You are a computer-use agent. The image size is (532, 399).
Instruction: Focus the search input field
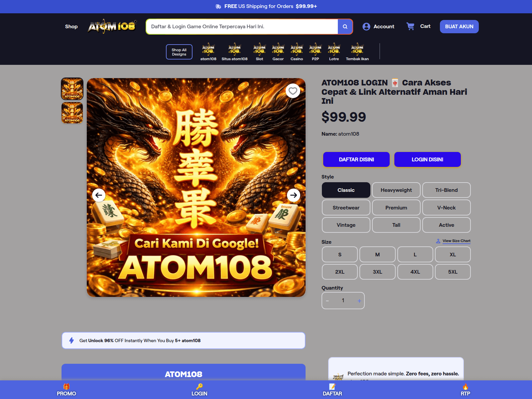tap(242, 27)
